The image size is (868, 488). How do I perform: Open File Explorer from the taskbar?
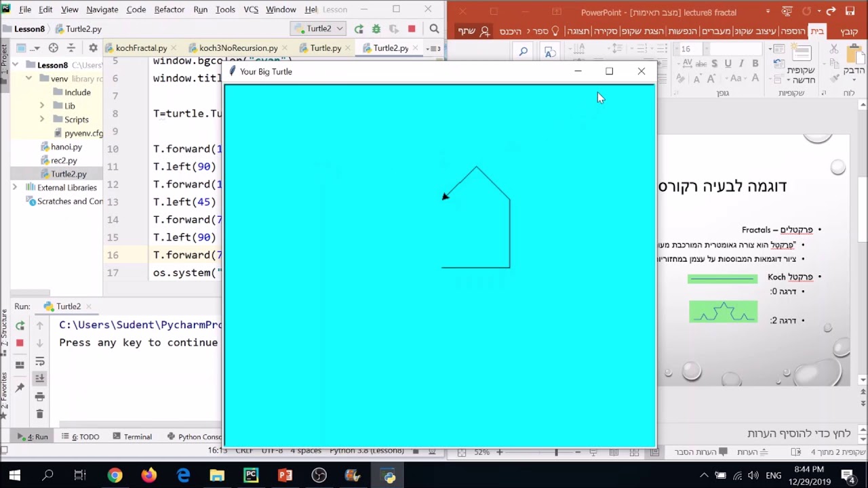217,475
